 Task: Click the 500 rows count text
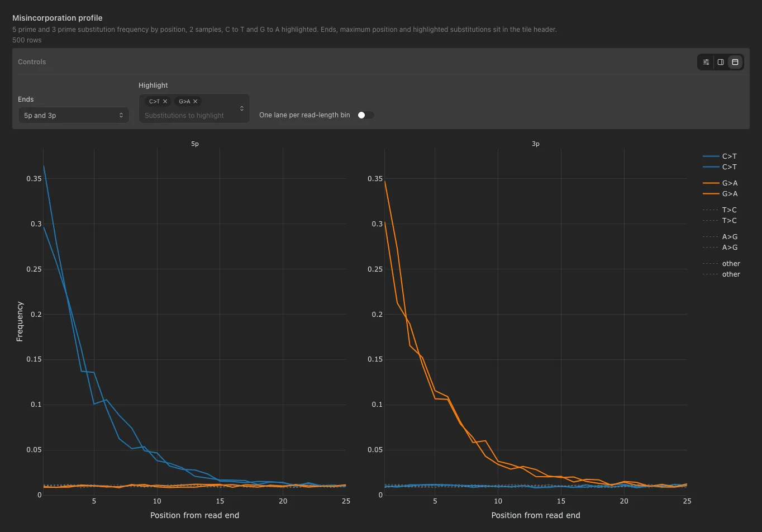27,40
